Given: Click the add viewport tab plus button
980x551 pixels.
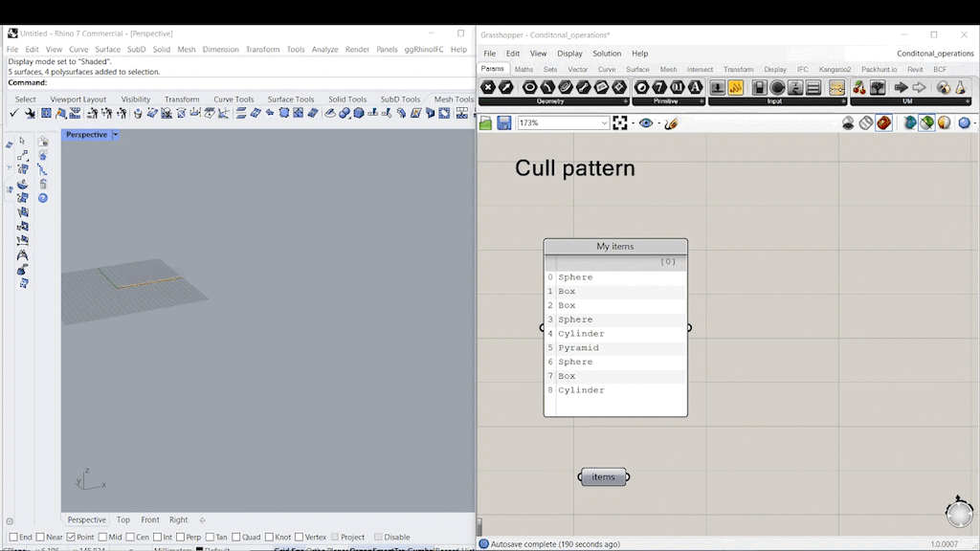Looking at the screenshot, I should 202,519.
